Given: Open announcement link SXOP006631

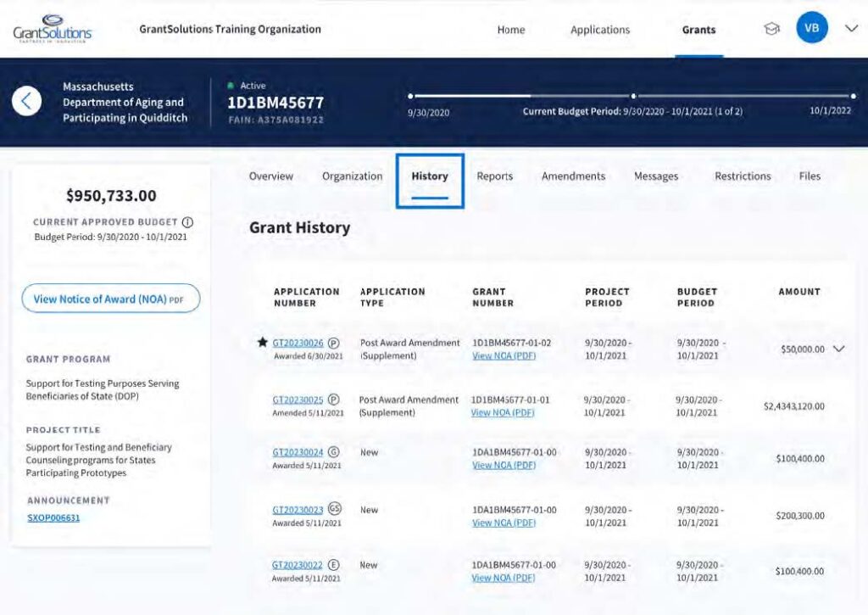Looking at the screenshot, I should pos(53,517).
